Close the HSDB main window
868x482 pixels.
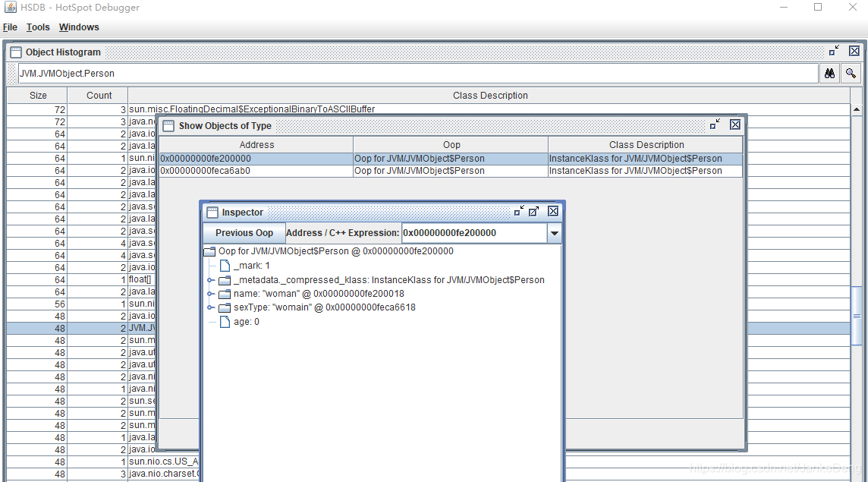pyautogui.click(x=853, y=7)
